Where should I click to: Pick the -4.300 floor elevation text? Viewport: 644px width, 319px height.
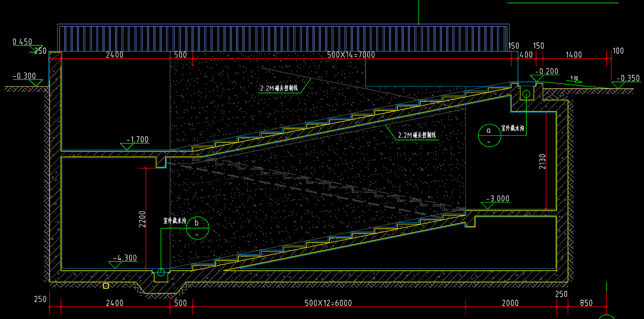(125, 258)
